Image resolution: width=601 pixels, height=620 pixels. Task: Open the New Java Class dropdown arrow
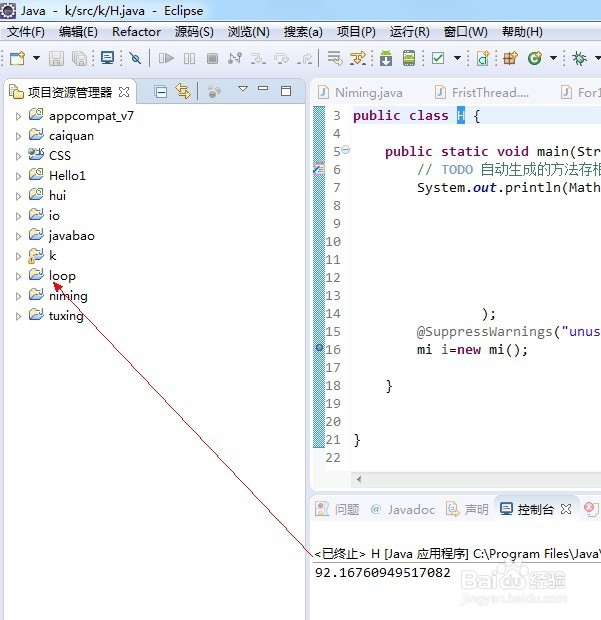click(x=554, y=58)
